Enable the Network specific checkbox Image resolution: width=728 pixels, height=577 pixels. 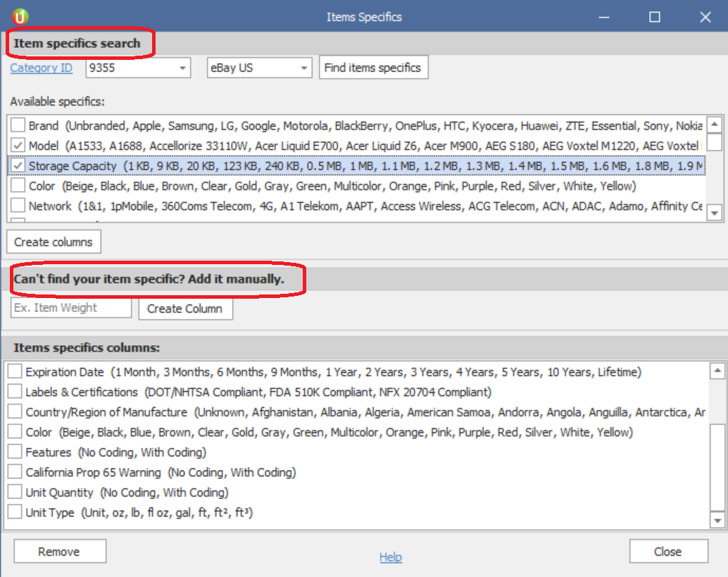(18, 205)
